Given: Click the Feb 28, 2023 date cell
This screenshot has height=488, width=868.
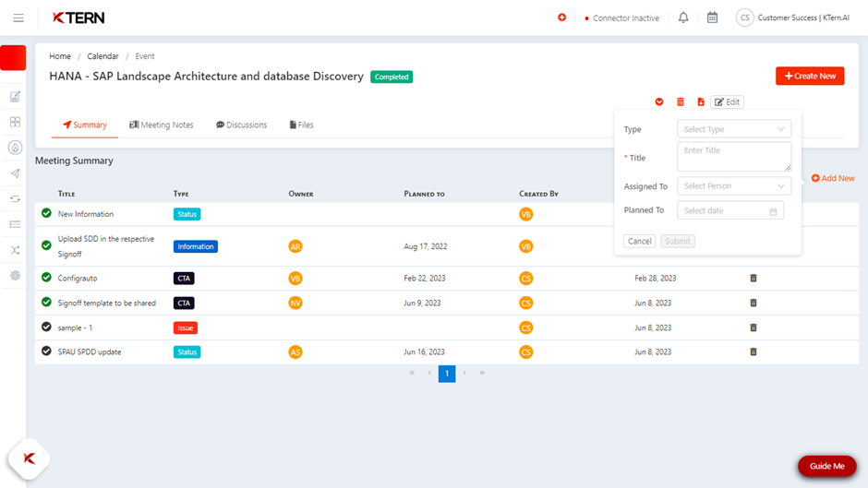Looking at the screenshot, I should tap(655, 279).
